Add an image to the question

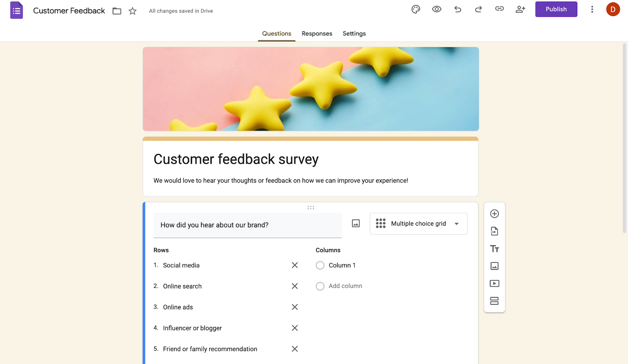(355, 223)
